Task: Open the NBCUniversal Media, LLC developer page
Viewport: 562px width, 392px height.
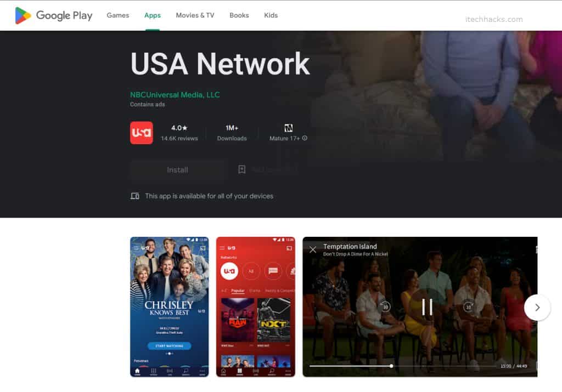Action: (x=175, y=94)
